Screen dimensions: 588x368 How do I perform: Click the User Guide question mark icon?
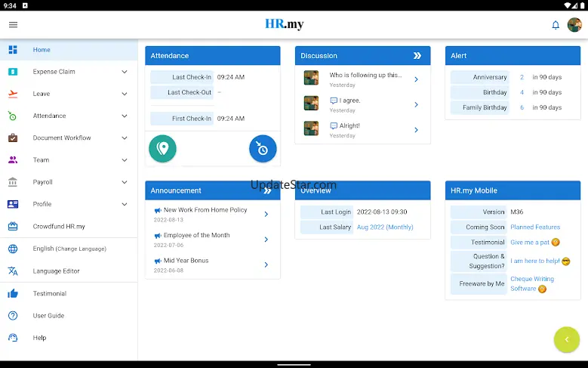pyautogui.click(x=13, y=315)
